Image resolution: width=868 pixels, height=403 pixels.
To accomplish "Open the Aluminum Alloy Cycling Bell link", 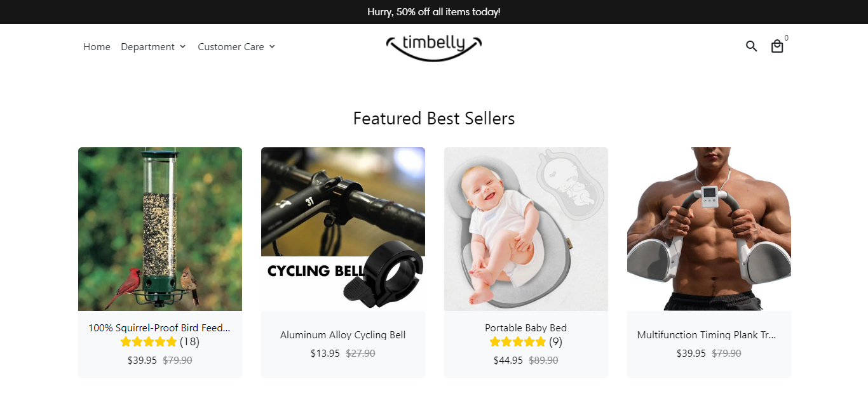I will (x=342, y=335).
